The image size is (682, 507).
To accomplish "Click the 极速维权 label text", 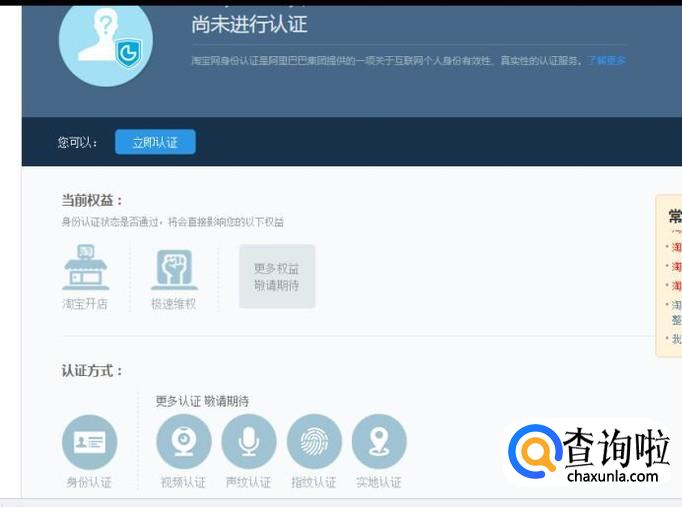I will [x=174, y=304].
